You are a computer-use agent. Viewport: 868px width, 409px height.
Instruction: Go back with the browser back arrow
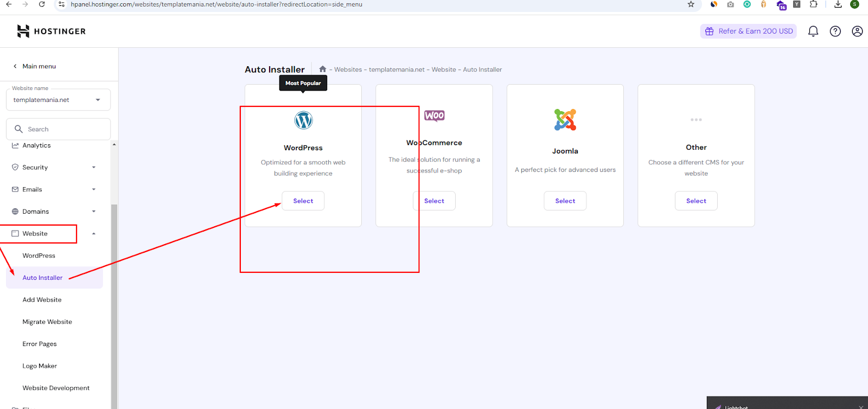(9, 4)
